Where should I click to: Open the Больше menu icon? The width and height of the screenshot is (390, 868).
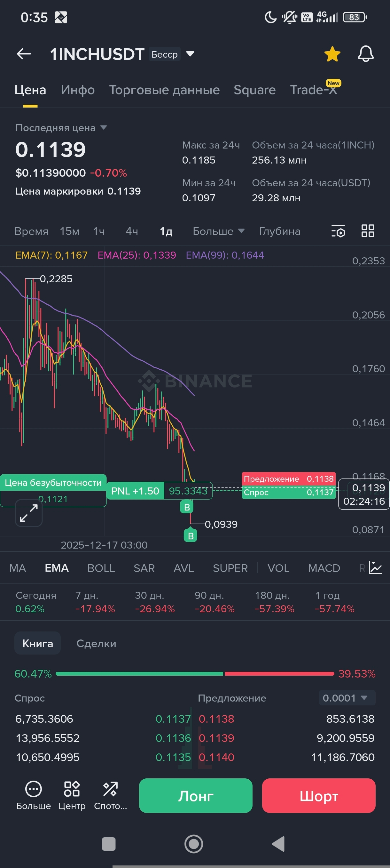(33, 795)
